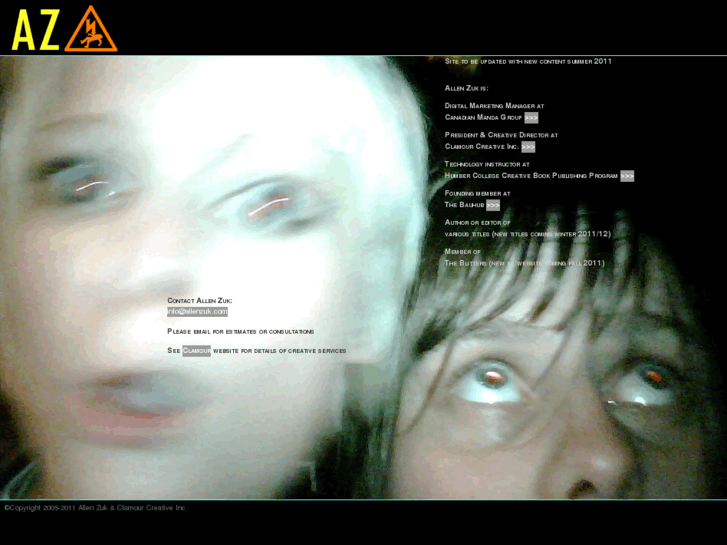
Task: Open the Clamour Creative Inc. >>> link
Action: tap(528, 147)
